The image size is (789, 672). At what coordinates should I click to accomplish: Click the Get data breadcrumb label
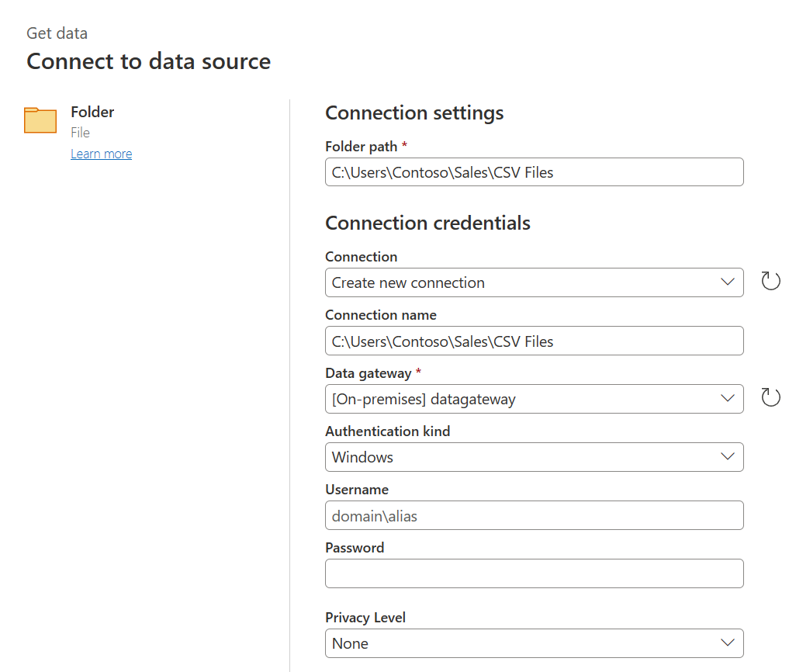57,33
